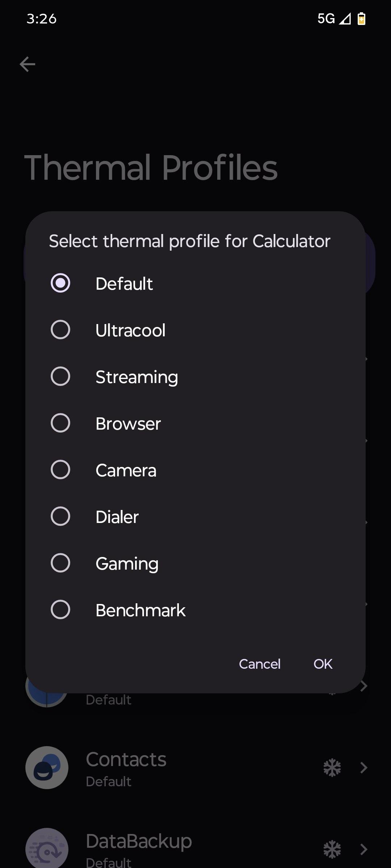Viewport: 391px width, 868px height.
Task: Tap the back arrow icon
Action: click(x=28, y=64)
